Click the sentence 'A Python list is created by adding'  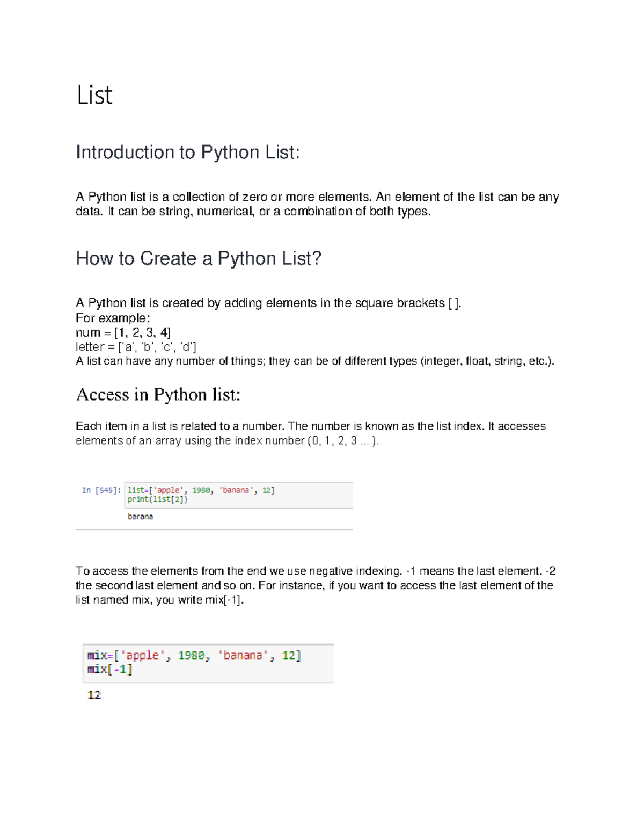(x=269, y=303)
